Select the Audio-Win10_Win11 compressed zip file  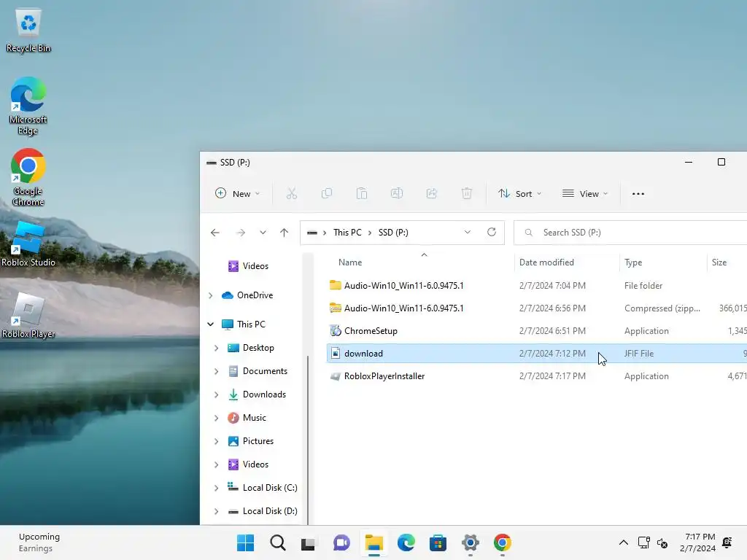click(537, 308)
